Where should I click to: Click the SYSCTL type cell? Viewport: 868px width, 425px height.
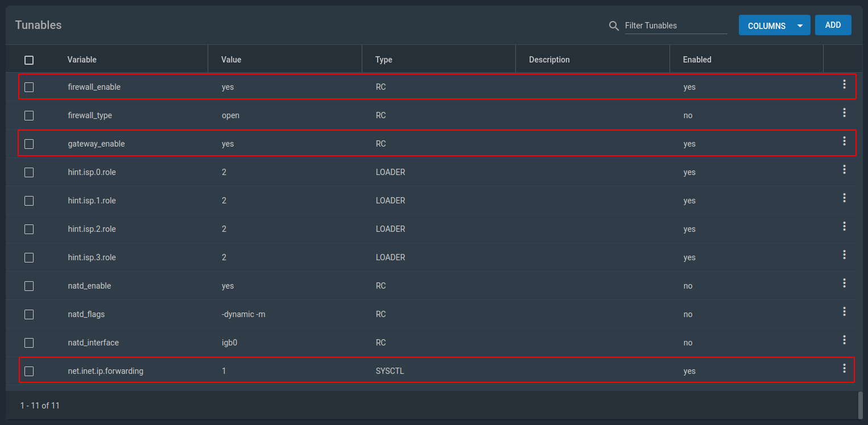point(391,371)
